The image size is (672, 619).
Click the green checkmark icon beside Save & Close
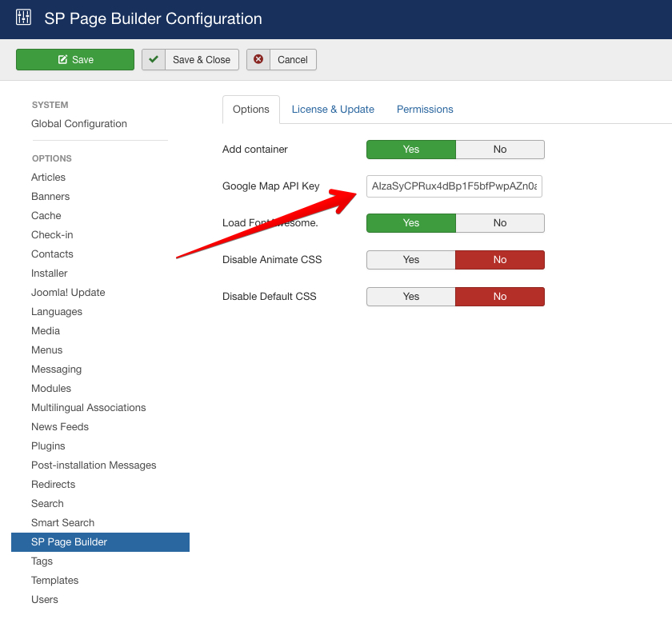(x=154, y=59)
